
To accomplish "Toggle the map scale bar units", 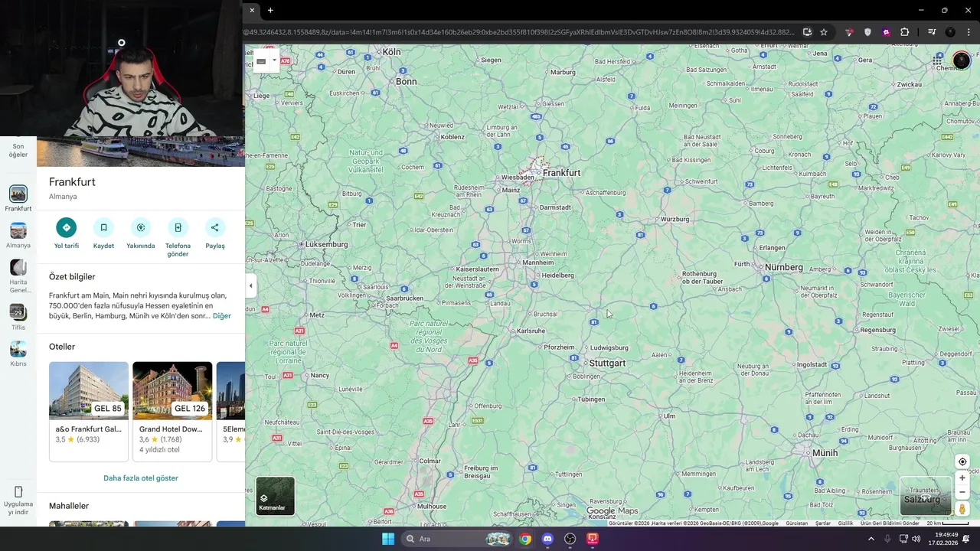I will coord(946,523).
